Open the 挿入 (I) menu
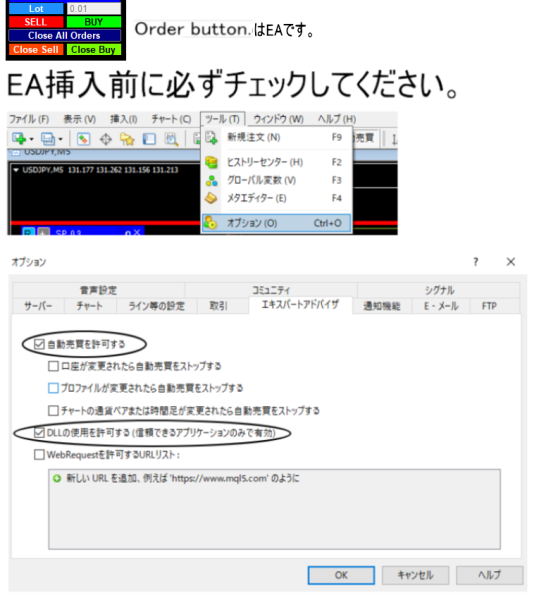This screenshot has height=600, width=546. point(124,119)
